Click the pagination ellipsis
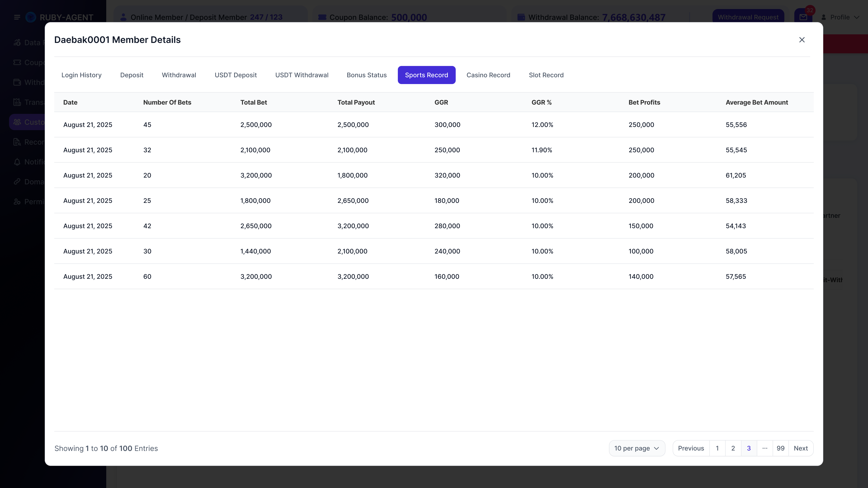Viewport: 868px width, 488px height. (x=764, y=448)
